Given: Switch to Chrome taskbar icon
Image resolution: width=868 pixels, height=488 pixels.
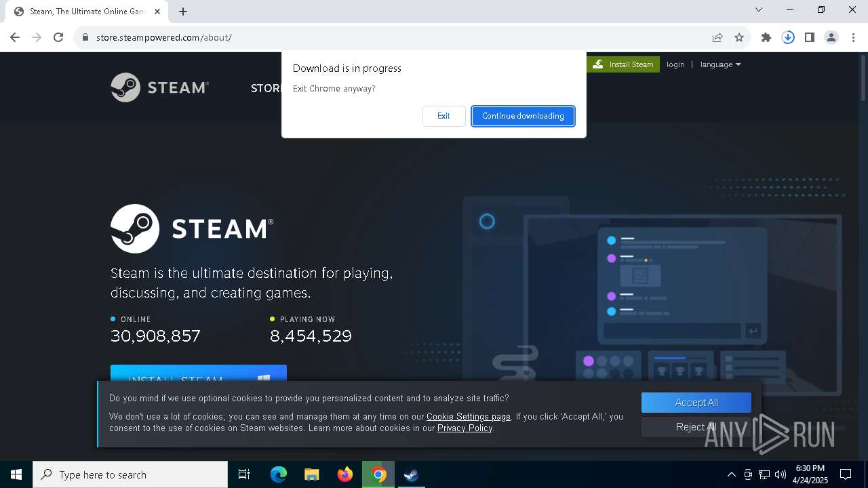Looking at the screenshot, I should pos(378,474).
